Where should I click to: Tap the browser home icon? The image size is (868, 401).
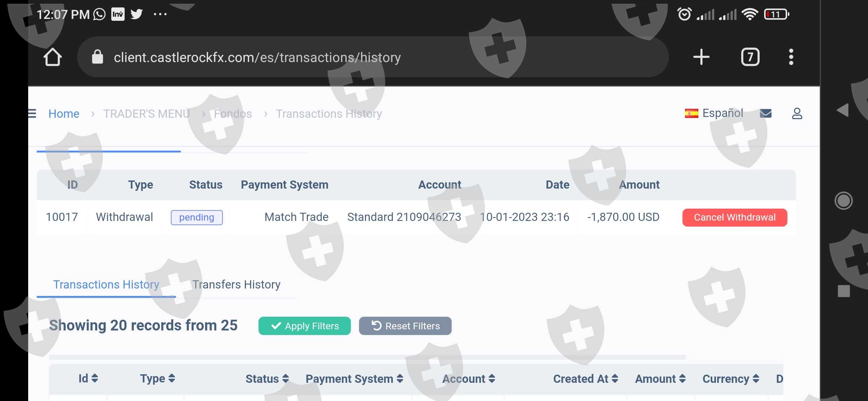click(52, 57)
